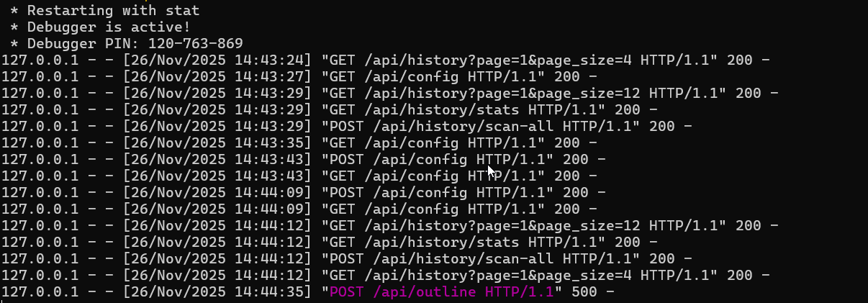Click the 14:43:35 GET /api/config line

pyautogui.click(x=299, y=143)
